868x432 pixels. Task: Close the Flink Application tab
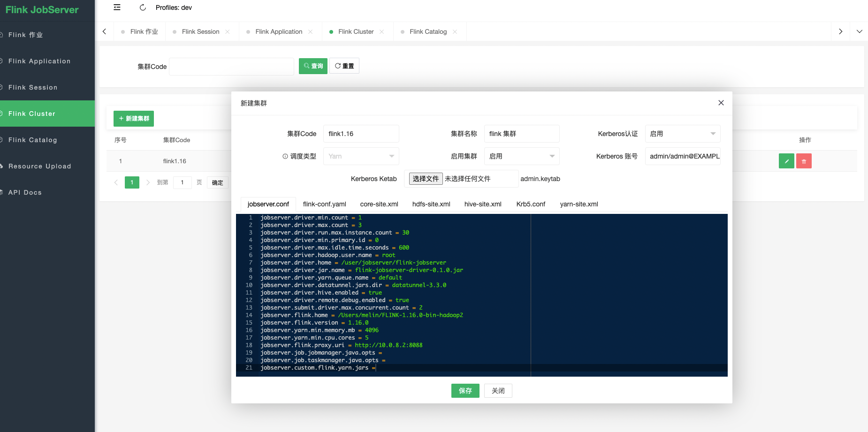point(310,31)
